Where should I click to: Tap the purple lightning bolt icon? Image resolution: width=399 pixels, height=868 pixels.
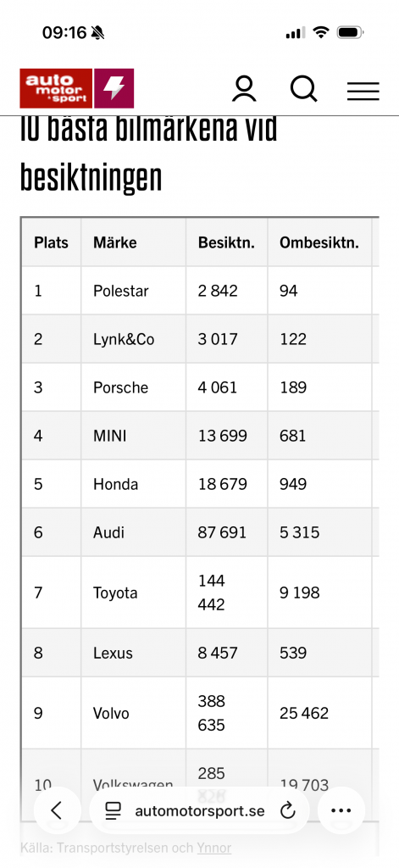pos(114,88)
